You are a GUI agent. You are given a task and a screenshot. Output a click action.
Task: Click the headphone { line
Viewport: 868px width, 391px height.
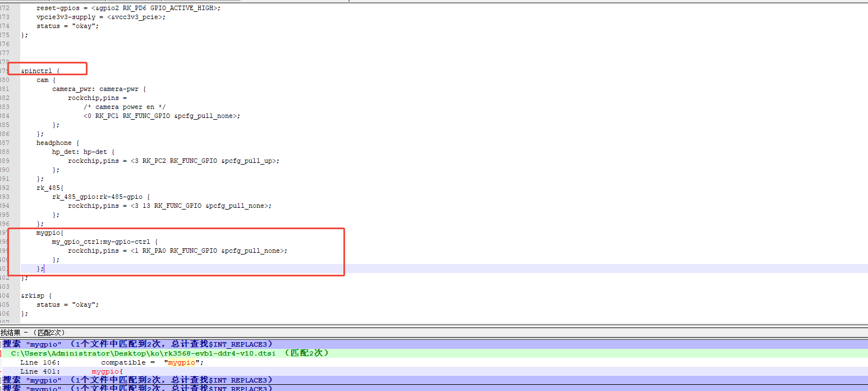(58, 143)
